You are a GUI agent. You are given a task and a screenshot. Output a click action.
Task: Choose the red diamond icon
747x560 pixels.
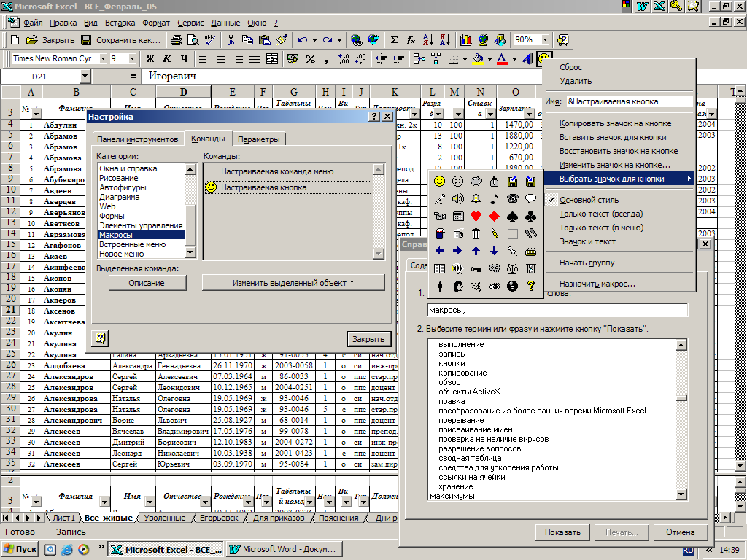[494, 216]
